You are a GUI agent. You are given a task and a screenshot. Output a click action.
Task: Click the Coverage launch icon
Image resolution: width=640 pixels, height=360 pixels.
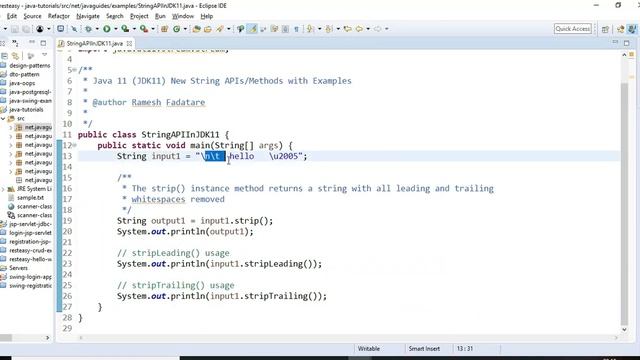pos(125,29)
